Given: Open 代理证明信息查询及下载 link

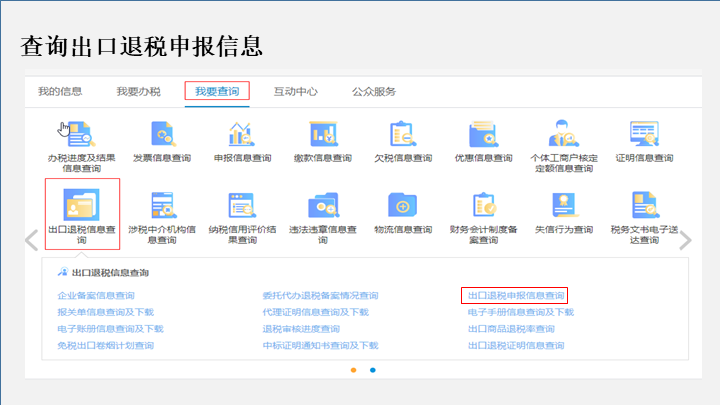Looking at the screenshot, I should pyautogui.click(x=315, y=312).
